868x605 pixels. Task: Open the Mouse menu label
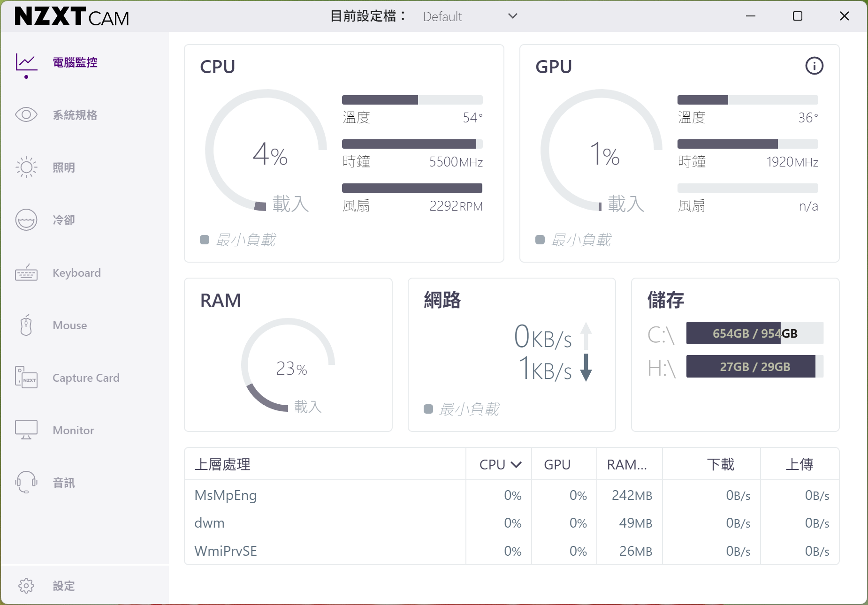tap(70, 325)
